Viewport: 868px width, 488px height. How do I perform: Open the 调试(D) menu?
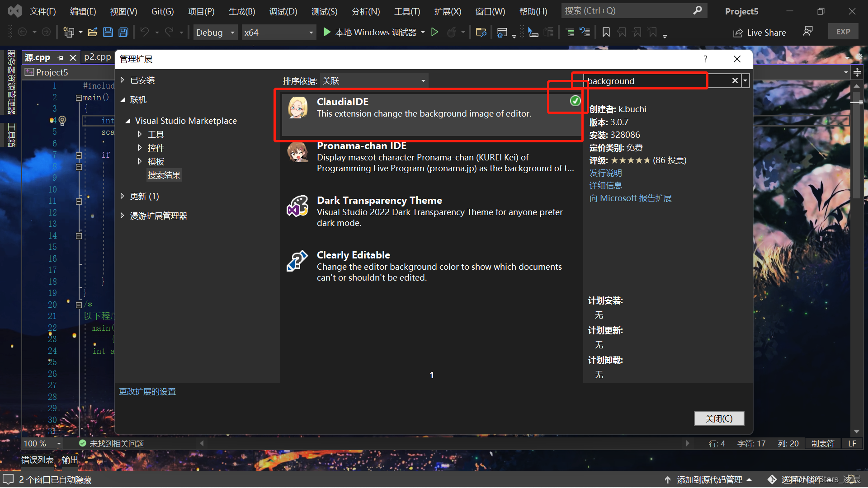click(x=283, y=11)
